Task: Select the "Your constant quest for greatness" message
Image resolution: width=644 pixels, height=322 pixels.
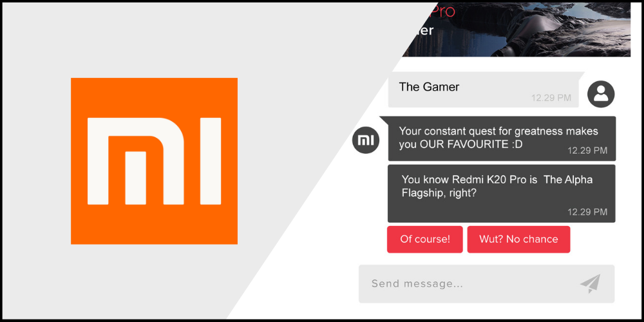Action: [498, 131]
